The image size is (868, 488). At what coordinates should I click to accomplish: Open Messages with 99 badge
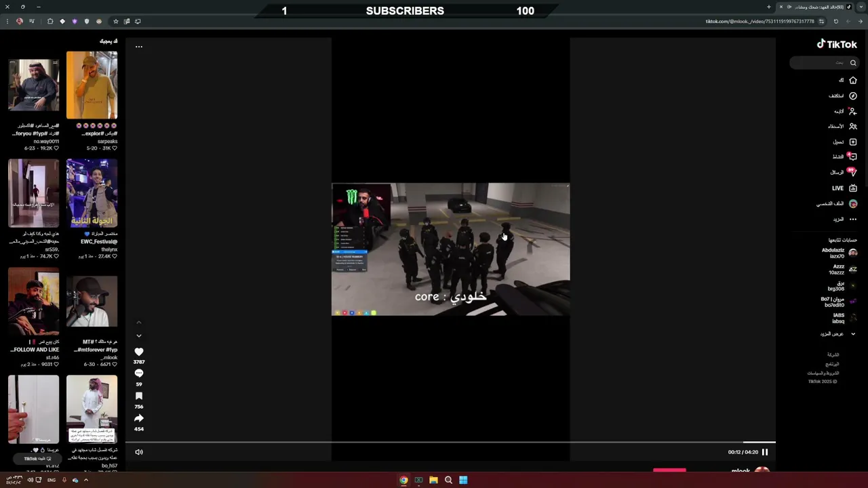853,172
